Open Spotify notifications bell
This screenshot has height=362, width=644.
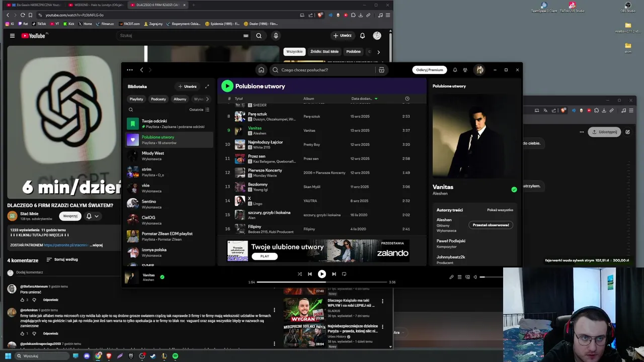click(455, 70)
